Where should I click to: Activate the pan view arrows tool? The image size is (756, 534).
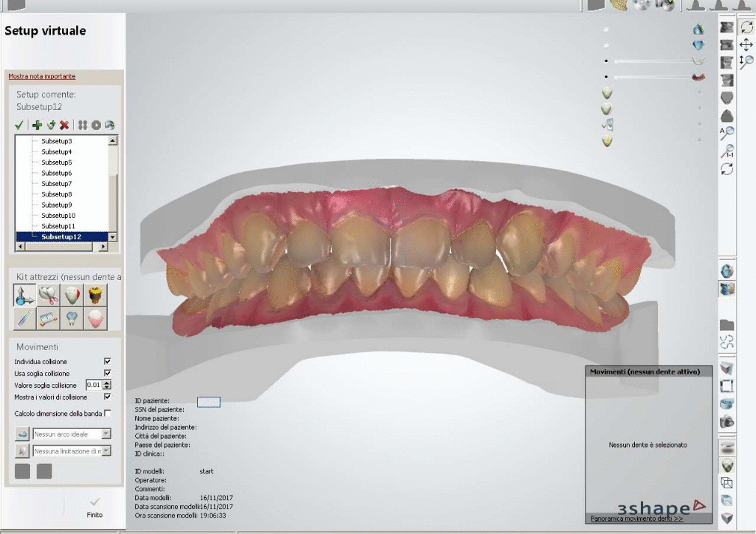(746, 45)
